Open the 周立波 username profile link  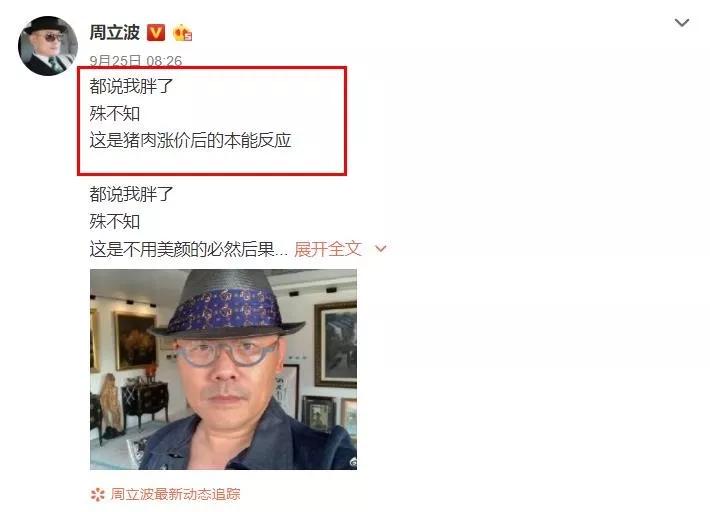(115, 33)
